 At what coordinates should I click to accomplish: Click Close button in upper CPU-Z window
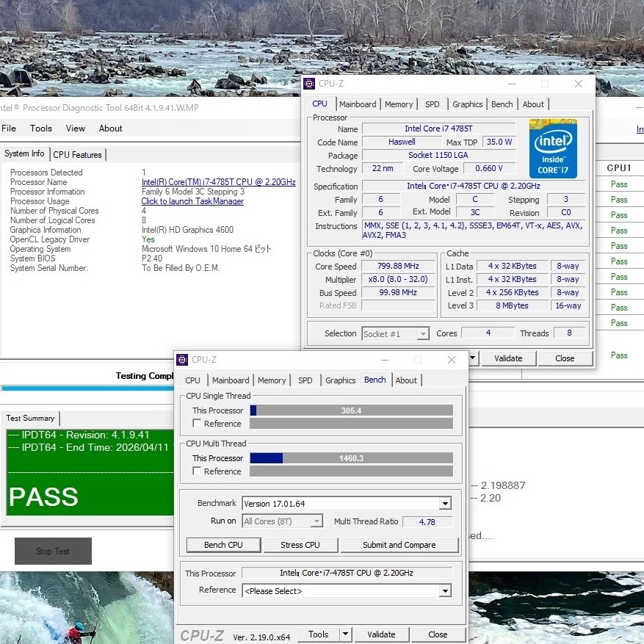point(565,358)
